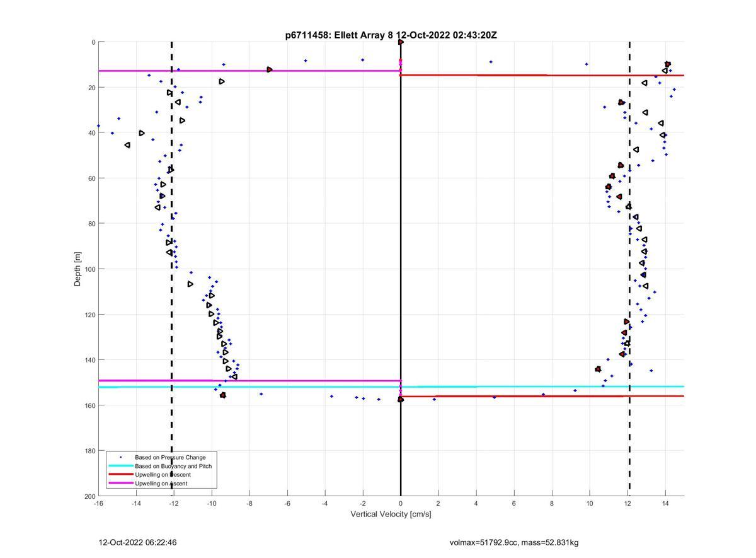Click x-axis tick label '10'
The image size is (756, 558).
(x=590, y=503)
